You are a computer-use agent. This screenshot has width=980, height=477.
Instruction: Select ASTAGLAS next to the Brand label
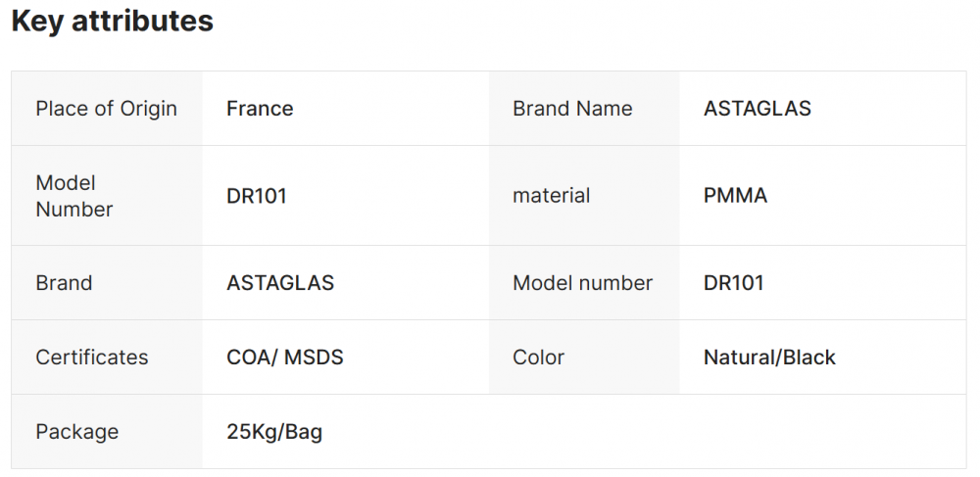coord(280,283)
